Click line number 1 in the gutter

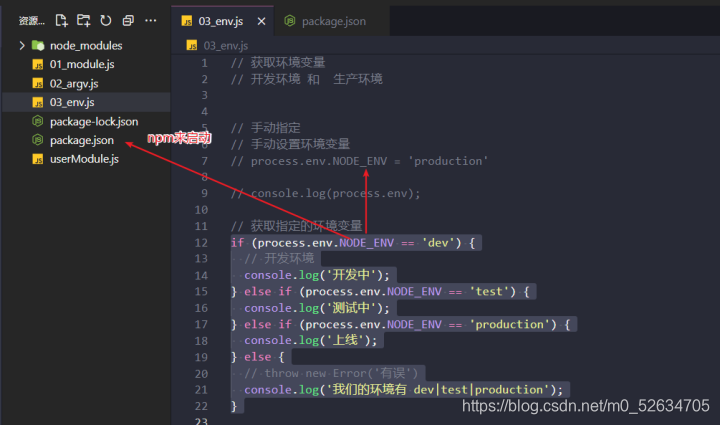click(x=204, y=63)
